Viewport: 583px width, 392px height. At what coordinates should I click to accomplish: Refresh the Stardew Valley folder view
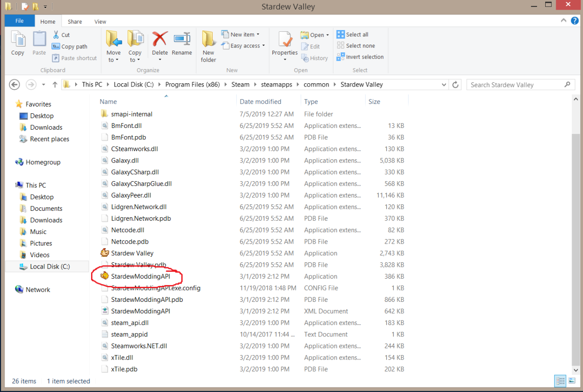pos(455,85)
